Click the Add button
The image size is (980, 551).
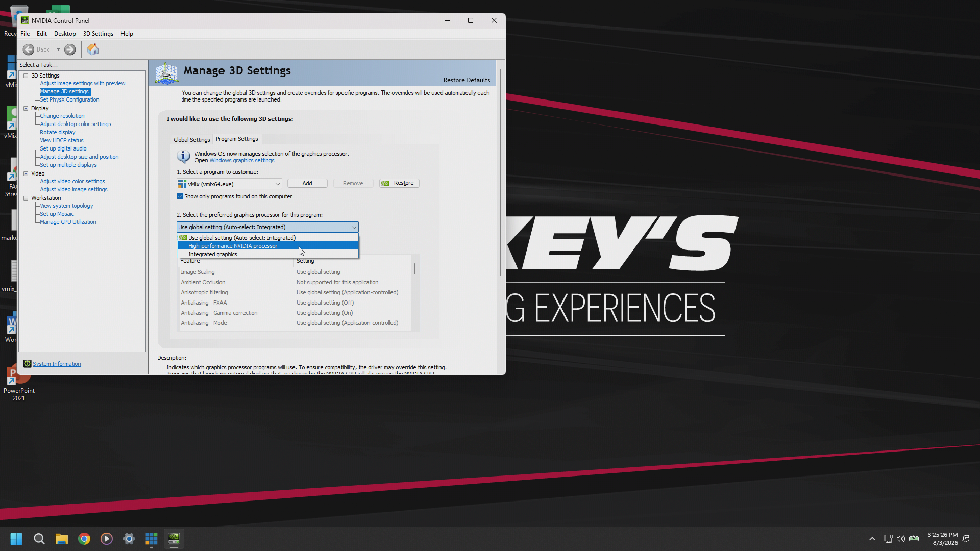point(307,183)
